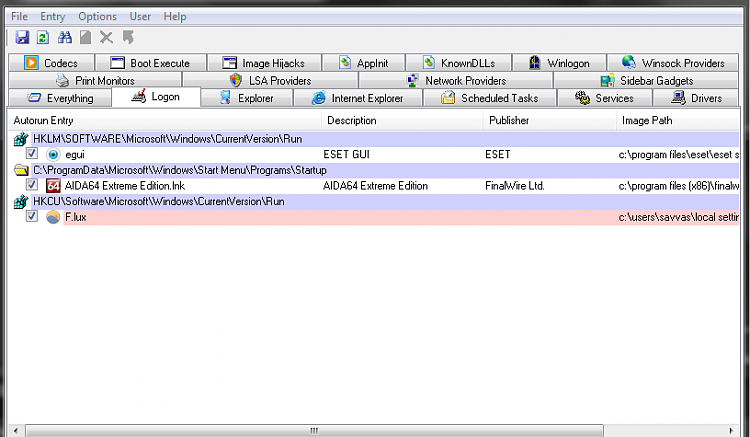This screenshot has width=750, height=437.
Task: Open the User menu
Action: coord(140,16)
